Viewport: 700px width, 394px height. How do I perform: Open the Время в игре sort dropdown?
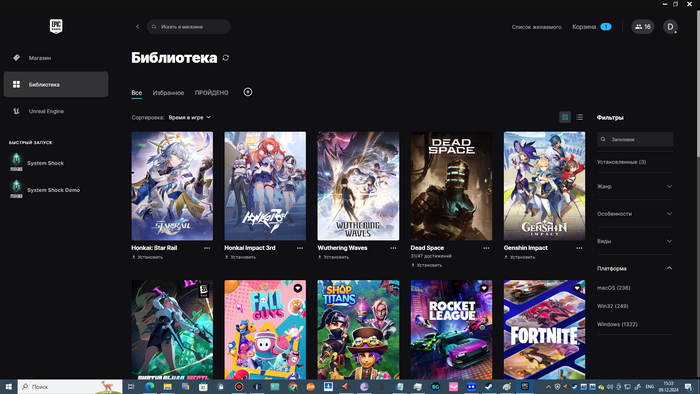(x=190, y=117)
